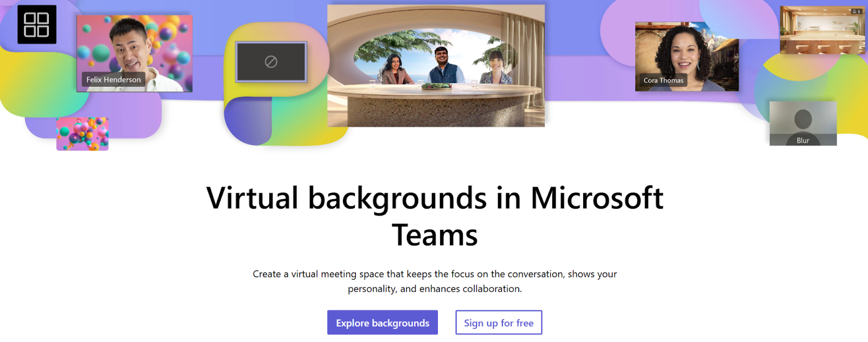Click the Explore backgrounds button
Image resolution: width=868 pixels, height=342 pixels.
pyautogui.click(x=382, y=322)
